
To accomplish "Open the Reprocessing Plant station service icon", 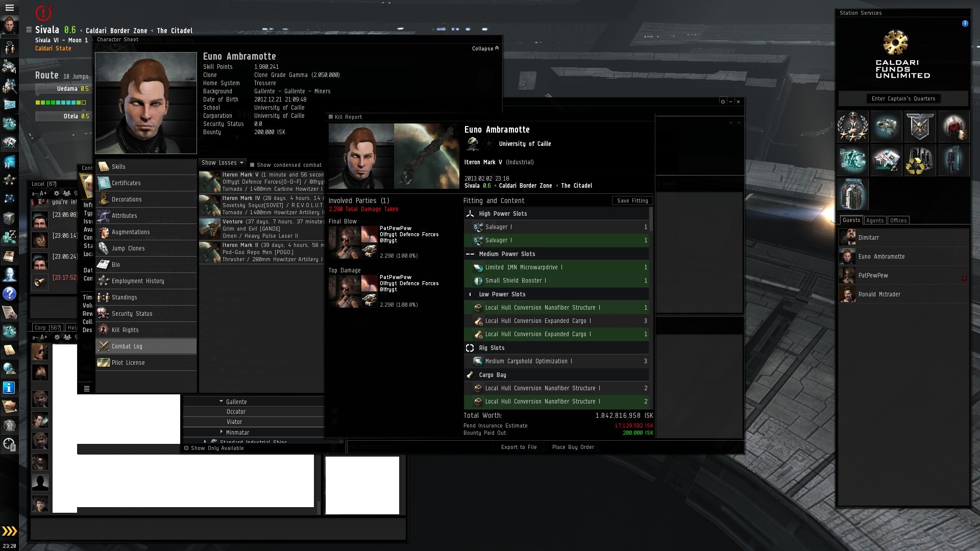I will coord(920,160).
